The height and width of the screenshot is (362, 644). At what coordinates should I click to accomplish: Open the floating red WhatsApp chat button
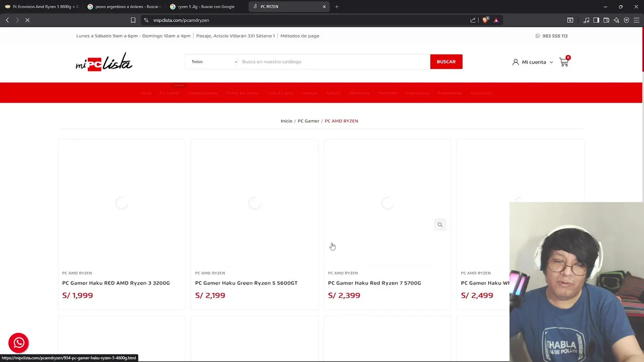click(19, 343)
